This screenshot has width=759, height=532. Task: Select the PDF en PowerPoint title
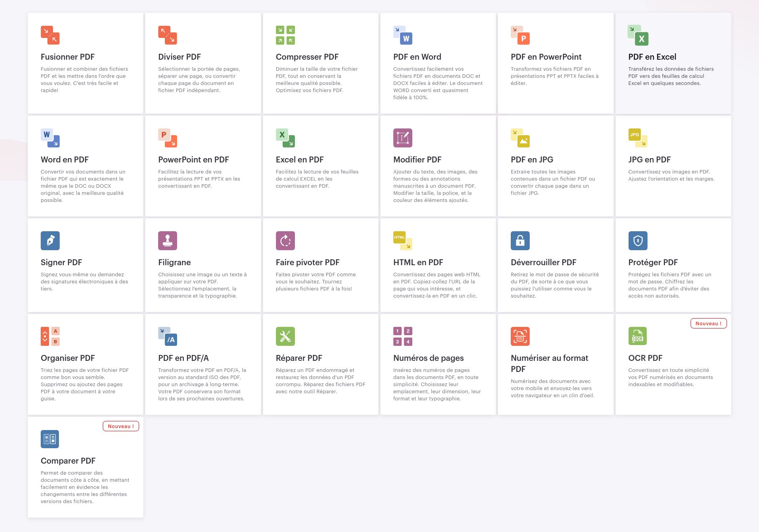pyautogui.click(x=546, y=57)
